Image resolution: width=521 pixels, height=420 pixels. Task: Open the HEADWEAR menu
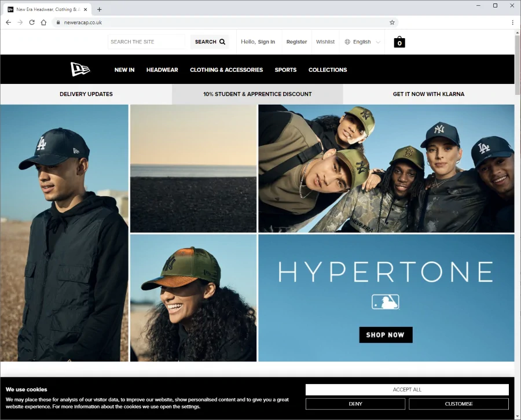162,70
